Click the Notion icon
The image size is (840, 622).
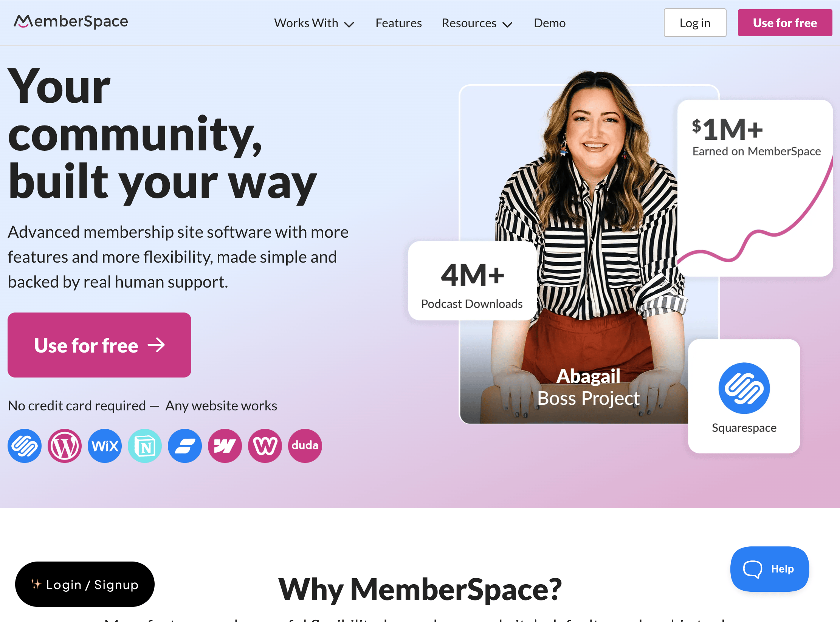(x=145, y=446)
